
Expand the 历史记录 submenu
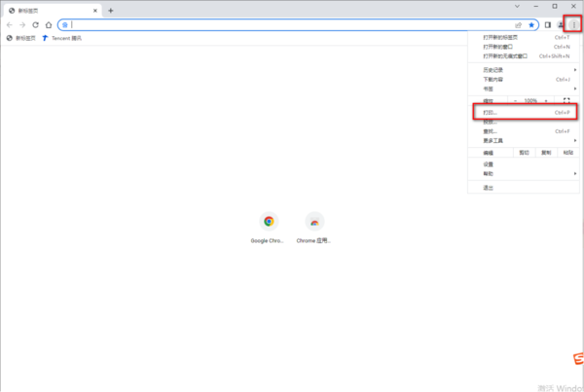(524, 70)
